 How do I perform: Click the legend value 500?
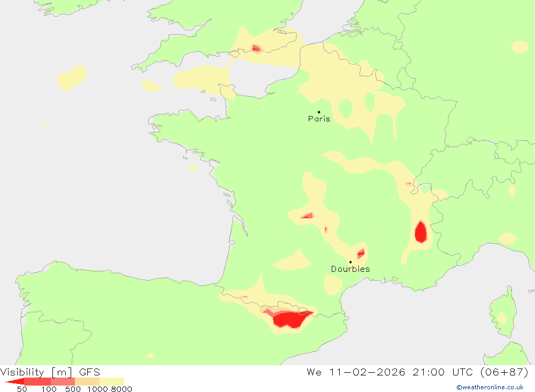tap(73, 389)
